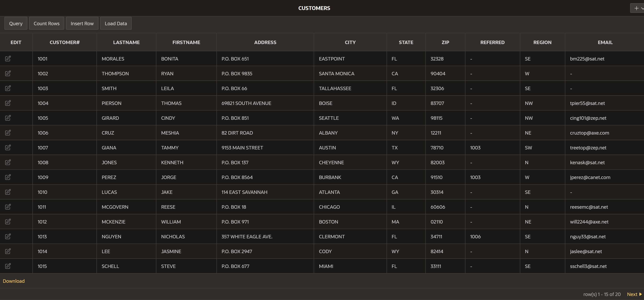Expand the plus dropdown at top right

coord(638,8)
